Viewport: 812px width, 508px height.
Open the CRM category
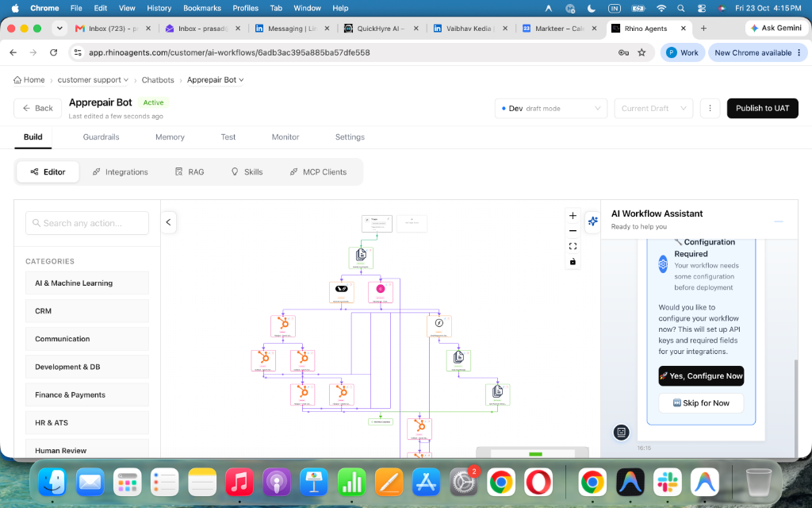(87, 311)
